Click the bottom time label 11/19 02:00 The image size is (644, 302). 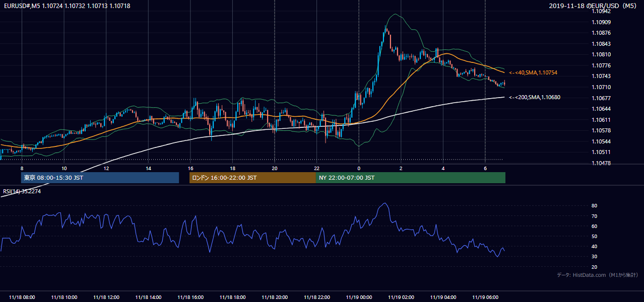coord(402,297)
